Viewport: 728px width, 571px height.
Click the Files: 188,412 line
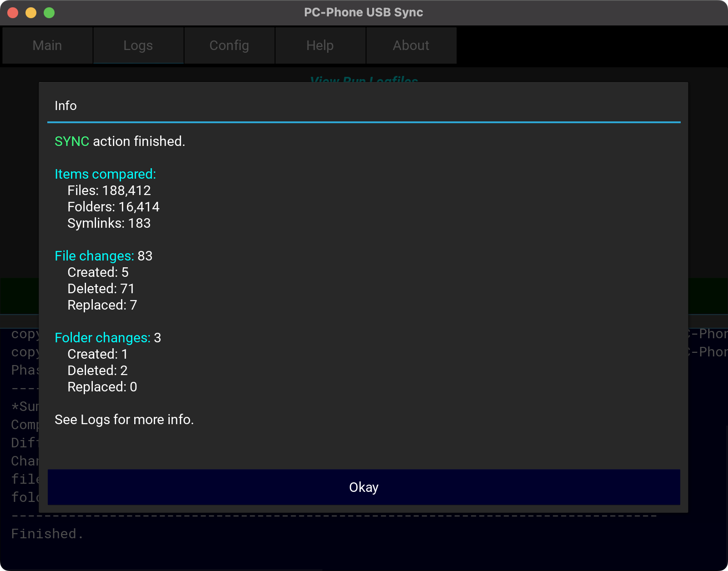pos(109,190)
